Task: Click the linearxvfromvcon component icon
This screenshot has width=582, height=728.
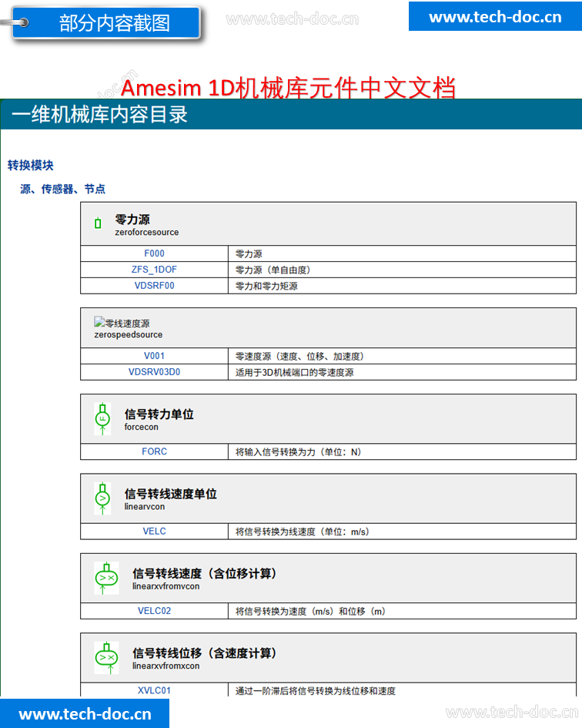Action: (x=107, y=579)
